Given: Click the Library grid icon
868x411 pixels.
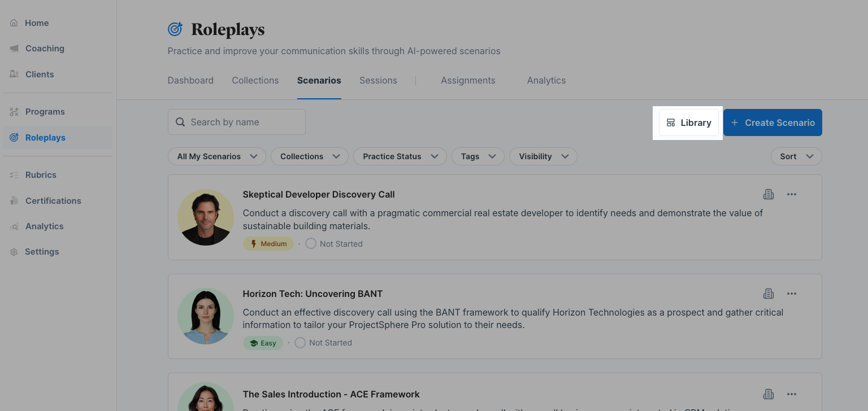Looking at the screenshot, I should pyautogui.click(x=671, y=123).
